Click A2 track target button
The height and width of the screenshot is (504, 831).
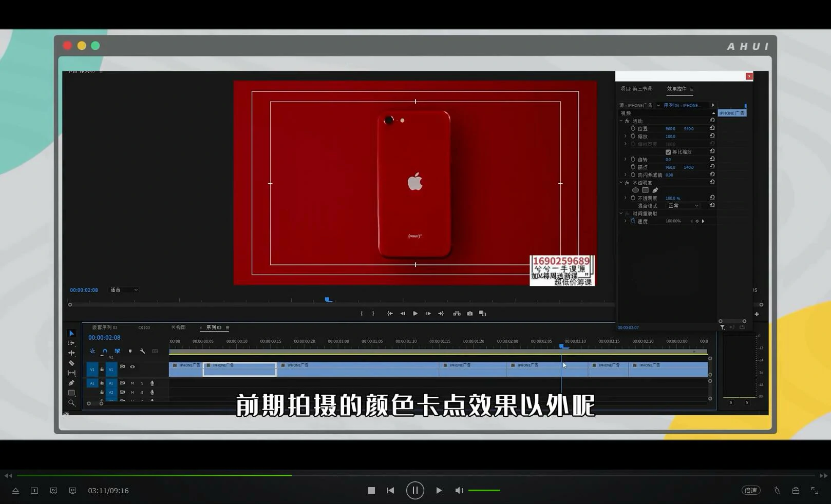coord(111,392)
